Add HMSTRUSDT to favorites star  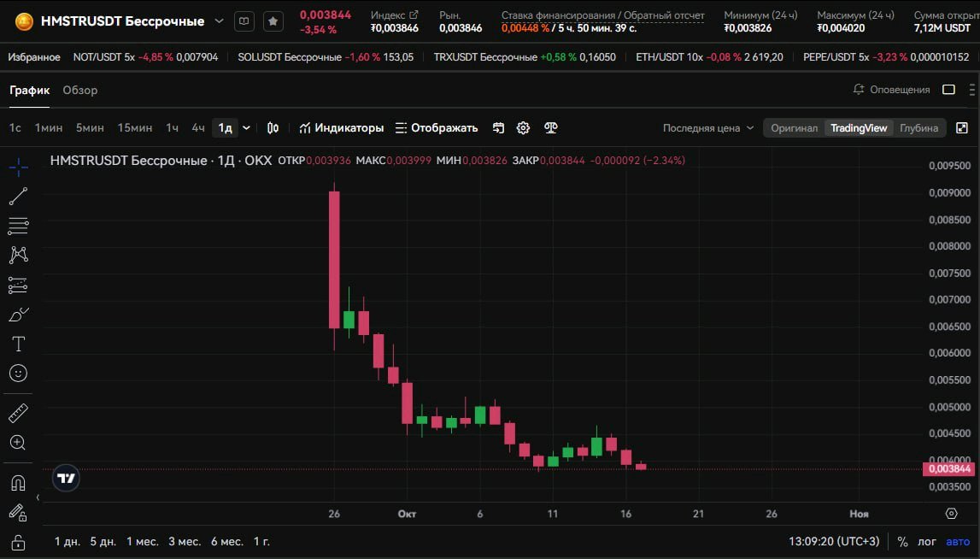point(273,21)
